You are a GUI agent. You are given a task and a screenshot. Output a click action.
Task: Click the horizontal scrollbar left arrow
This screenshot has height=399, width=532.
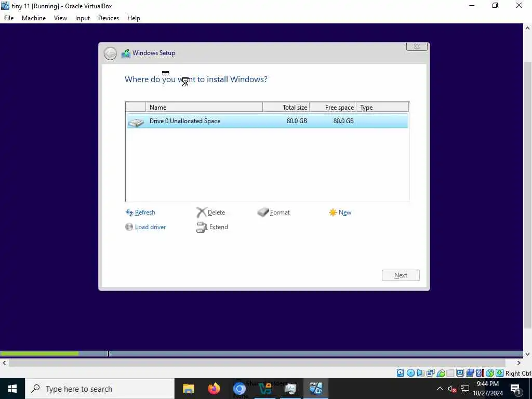[x=4, y=363]
